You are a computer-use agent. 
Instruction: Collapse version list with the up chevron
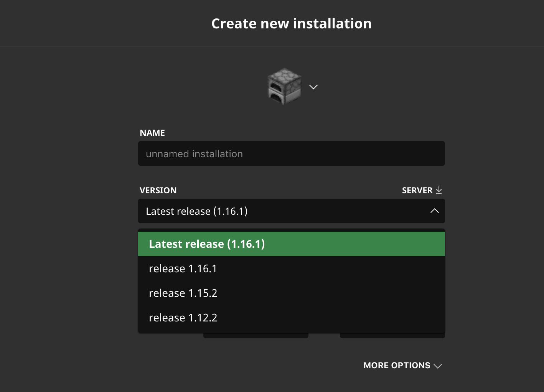click(434, 211)
